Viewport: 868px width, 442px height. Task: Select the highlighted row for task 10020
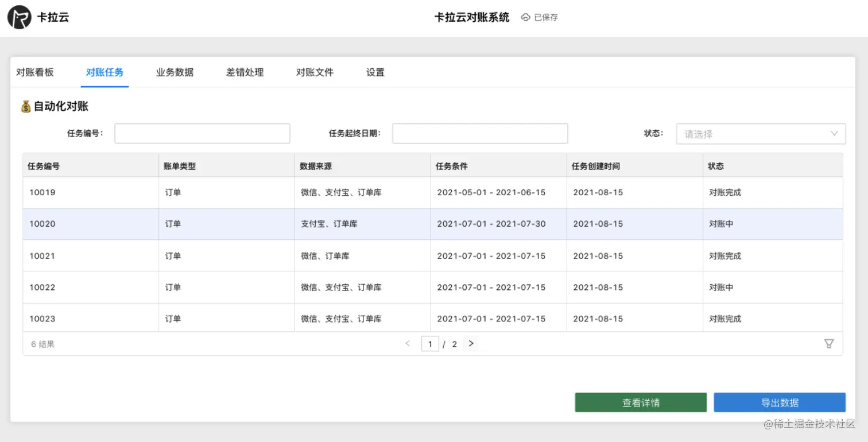point(230,224)
